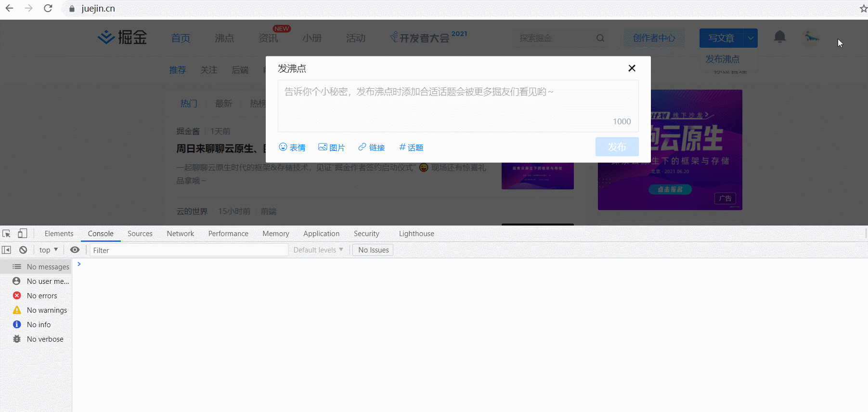Screen dimensions: 868x412
Task: Select 发布沸点 from the dropdown menu
Action: [x=723, y=59]
